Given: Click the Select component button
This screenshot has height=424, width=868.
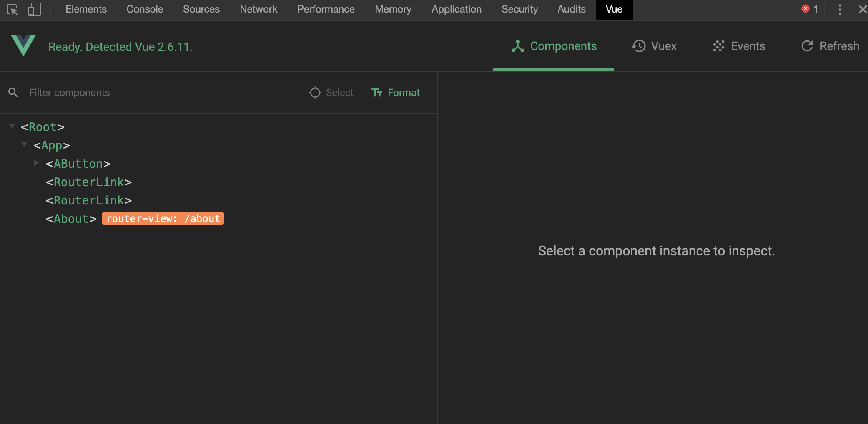Looking at the screenshot, I should 331,93.
